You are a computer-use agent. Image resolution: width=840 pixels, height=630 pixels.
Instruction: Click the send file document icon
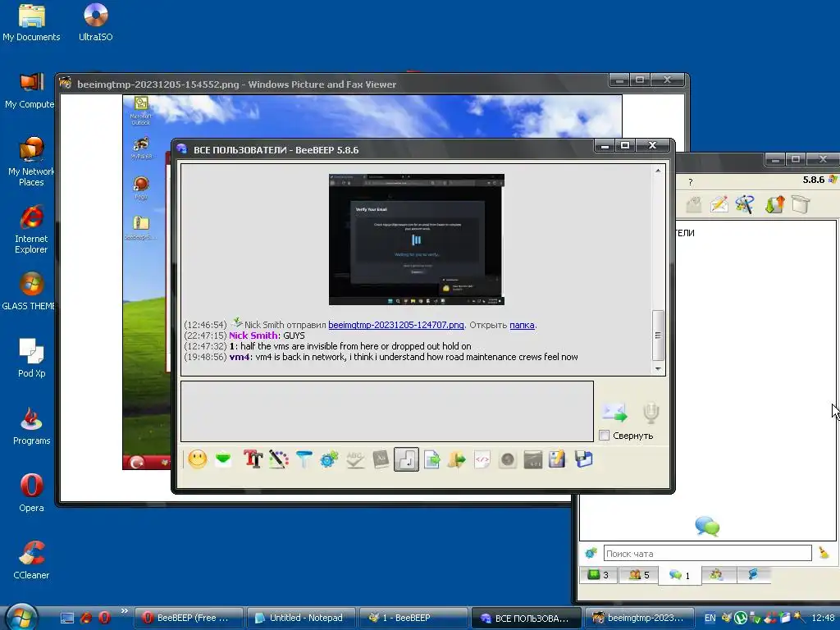pyautogui.click(x=431, y=459)
